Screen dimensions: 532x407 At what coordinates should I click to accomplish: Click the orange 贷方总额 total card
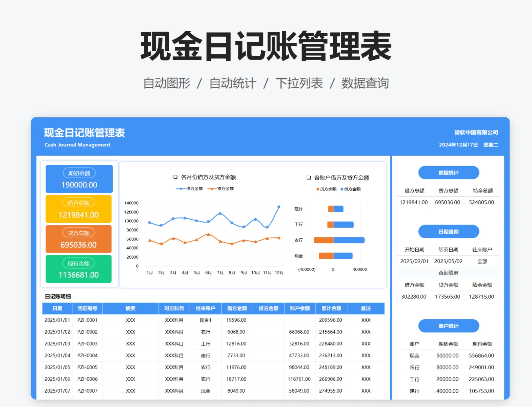point(79,239)
